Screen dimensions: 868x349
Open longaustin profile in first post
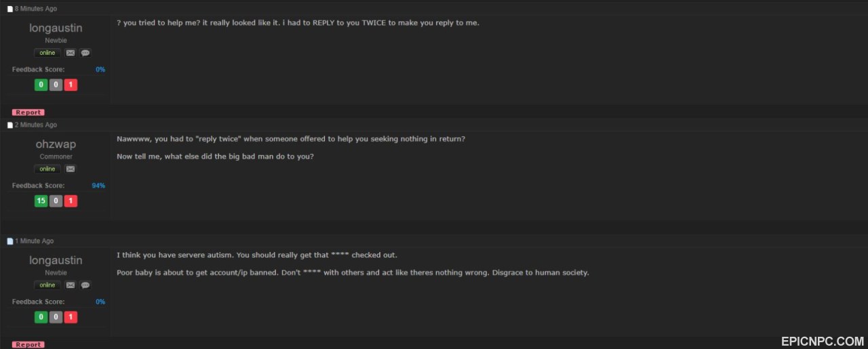pyautogui.click(x=56, y=28)
